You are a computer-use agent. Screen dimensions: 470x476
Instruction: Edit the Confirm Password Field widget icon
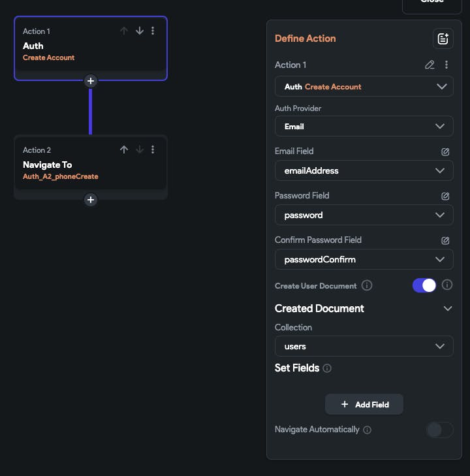[x=445, y=240]
